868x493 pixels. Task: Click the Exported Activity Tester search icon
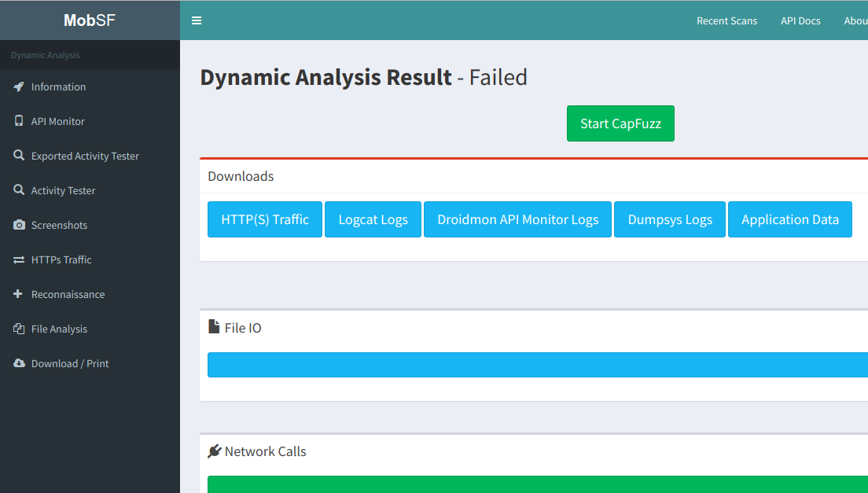coord(19,156)
